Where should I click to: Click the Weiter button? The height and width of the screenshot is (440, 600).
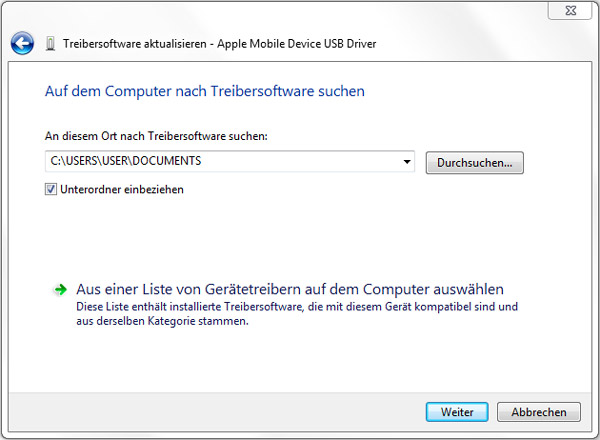point(457,412)
